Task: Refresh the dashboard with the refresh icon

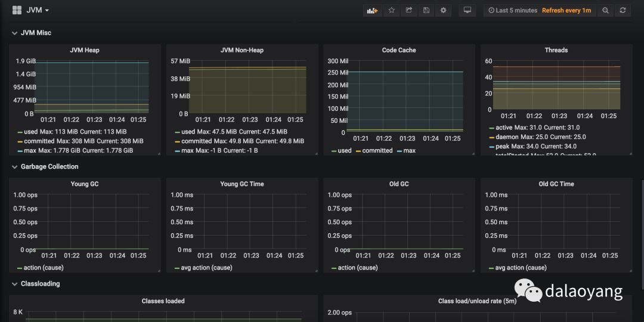Action: pos(623,10)
